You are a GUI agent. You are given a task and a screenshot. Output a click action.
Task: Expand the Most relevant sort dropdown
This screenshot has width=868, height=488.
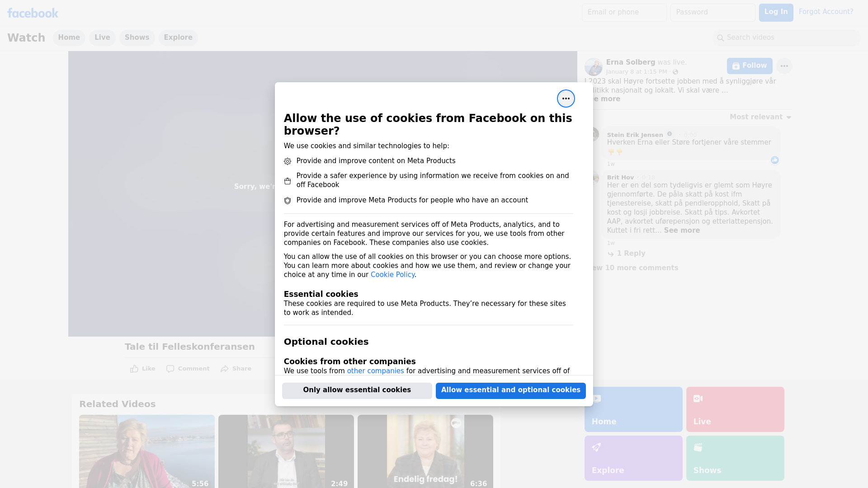760,117
